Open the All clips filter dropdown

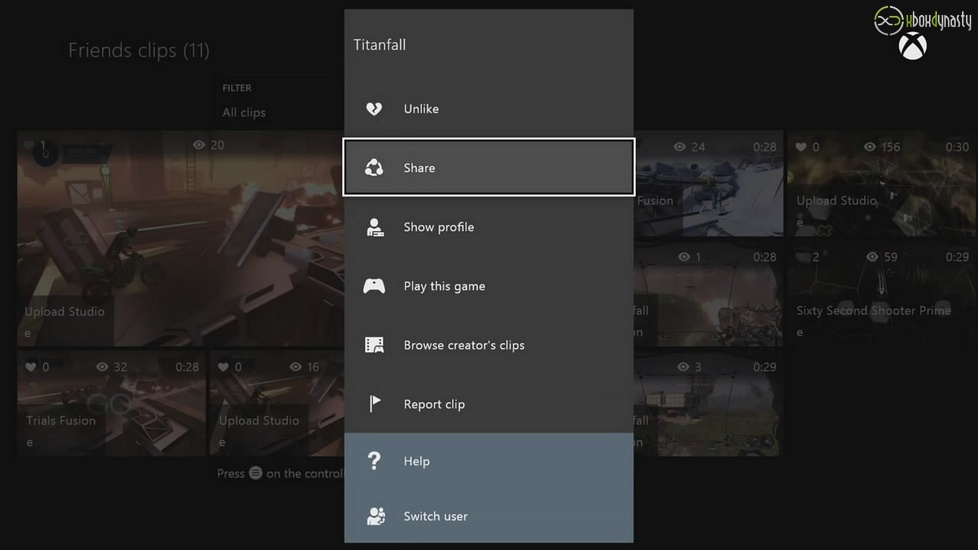(244, 112)
